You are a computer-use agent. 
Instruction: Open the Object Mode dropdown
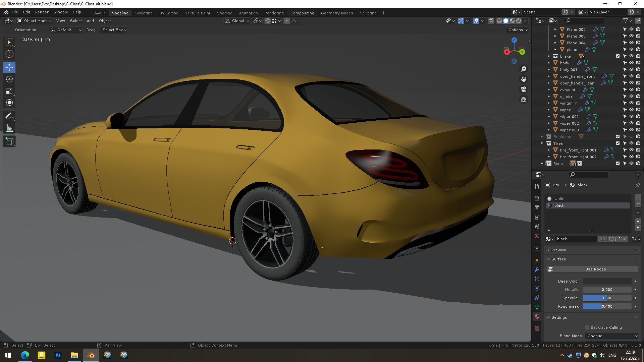(35, 21)
